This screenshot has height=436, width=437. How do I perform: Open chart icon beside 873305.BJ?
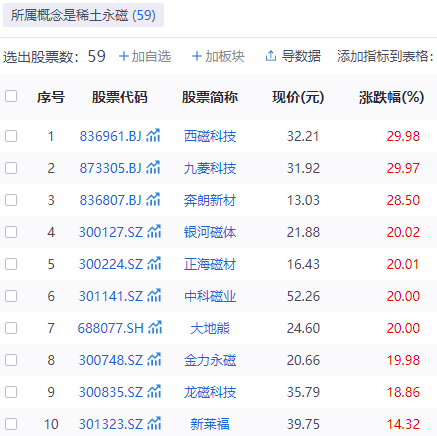click(x=153, y=168)
